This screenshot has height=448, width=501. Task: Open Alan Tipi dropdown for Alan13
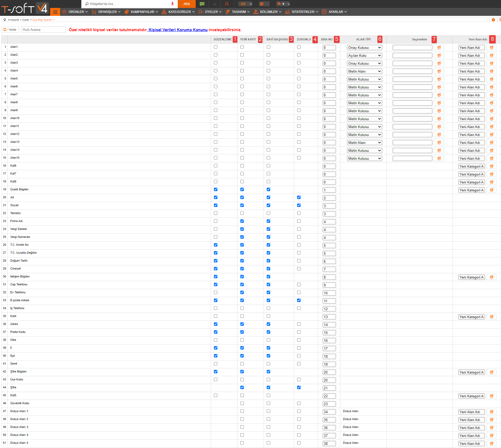[x=364, y=143]
